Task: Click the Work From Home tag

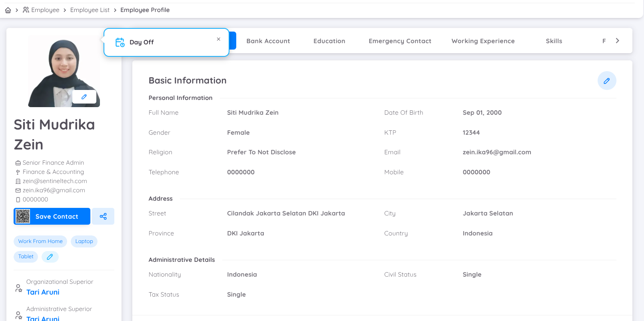Action: [x=40, y=241]
